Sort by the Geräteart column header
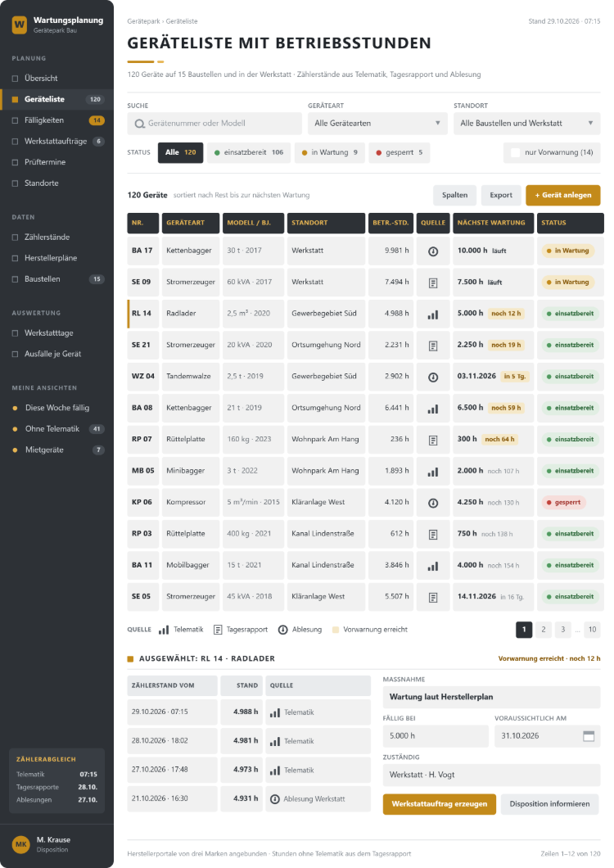Viewport: 614px width, 868px height. pos(191,223)
